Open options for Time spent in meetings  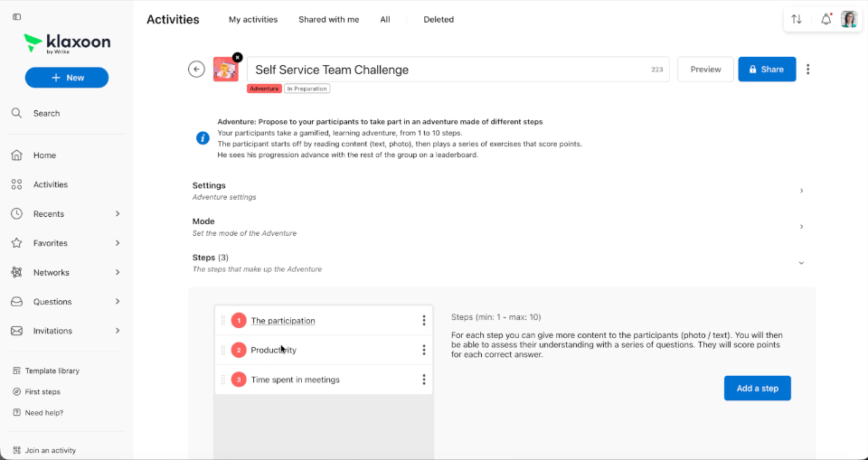point(424,380)
